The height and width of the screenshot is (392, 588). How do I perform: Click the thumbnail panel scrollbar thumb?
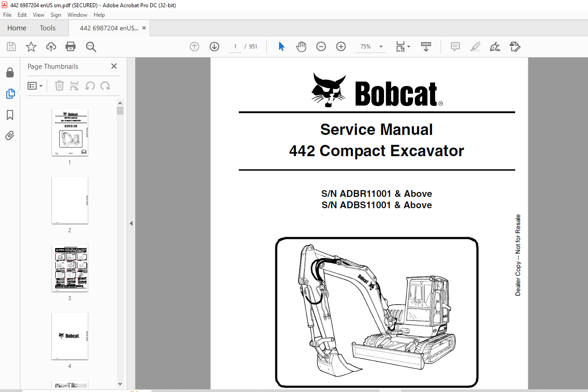120,110
